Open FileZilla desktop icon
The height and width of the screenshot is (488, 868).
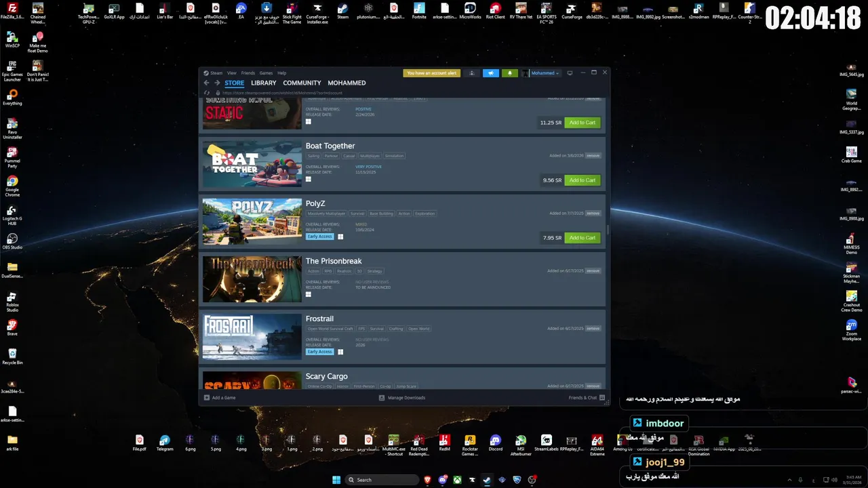tap(12, 11)
